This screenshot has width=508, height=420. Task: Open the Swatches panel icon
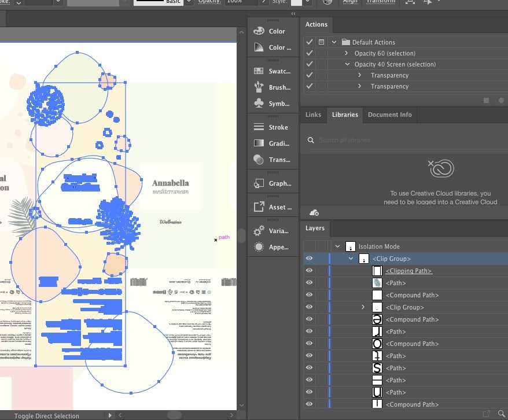pyautogui.click(x=259, y=71)
